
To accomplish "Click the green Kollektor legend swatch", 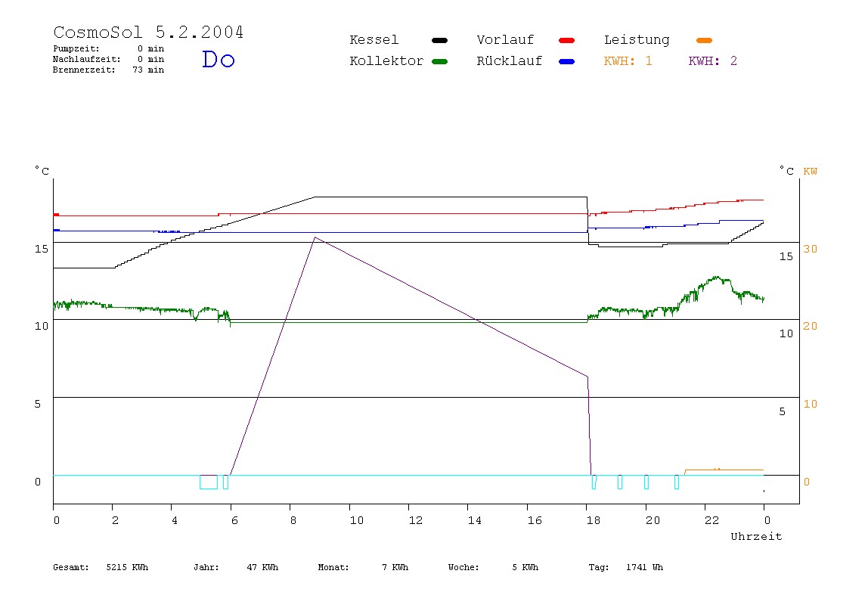I will 439,61.
